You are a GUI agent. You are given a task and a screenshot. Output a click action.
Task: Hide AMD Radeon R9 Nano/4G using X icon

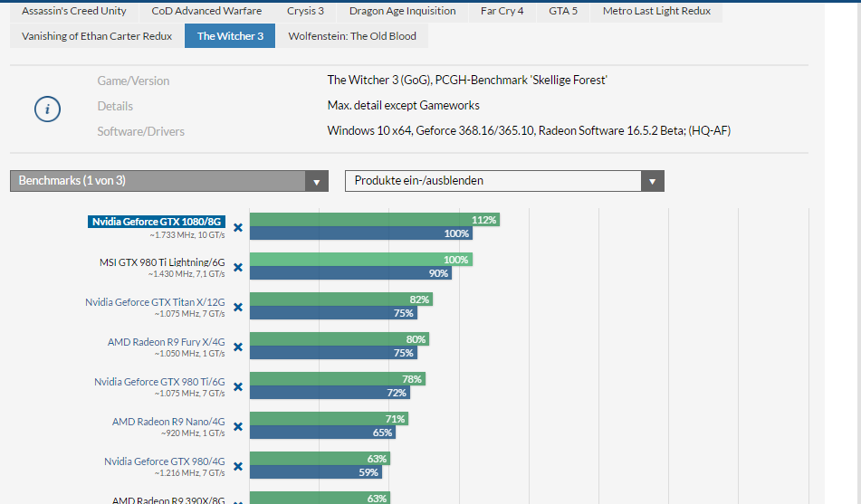(238, 426)
